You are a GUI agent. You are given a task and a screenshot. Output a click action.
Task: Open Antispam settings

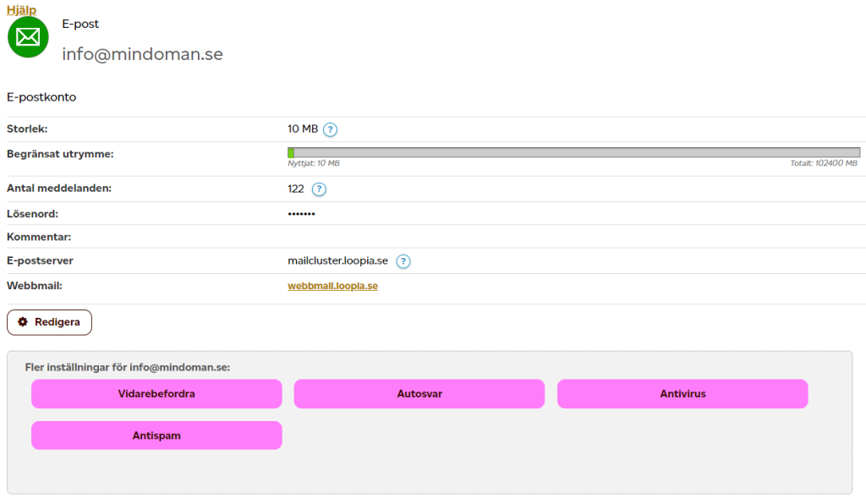click(156, 436)
